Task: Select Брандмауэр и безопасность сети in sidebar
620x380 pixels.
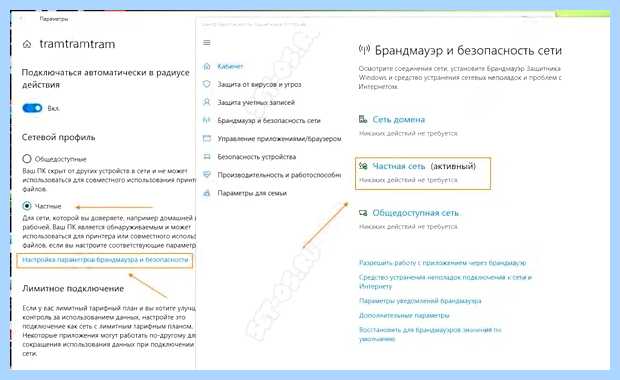Action: click(x=269, y=120)
